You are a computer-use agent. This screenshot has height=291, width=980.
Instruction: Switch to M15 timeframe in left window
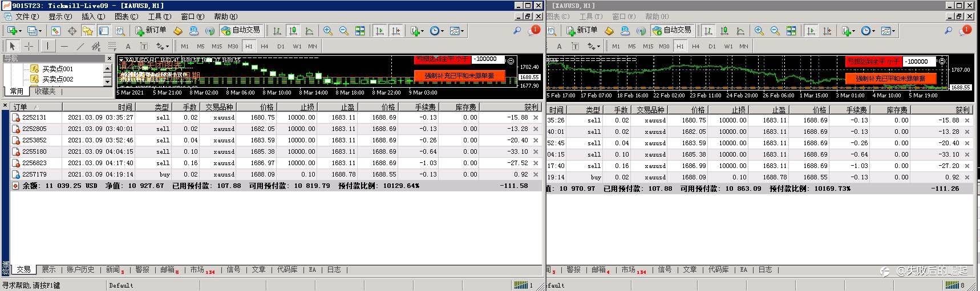[217, 47]
